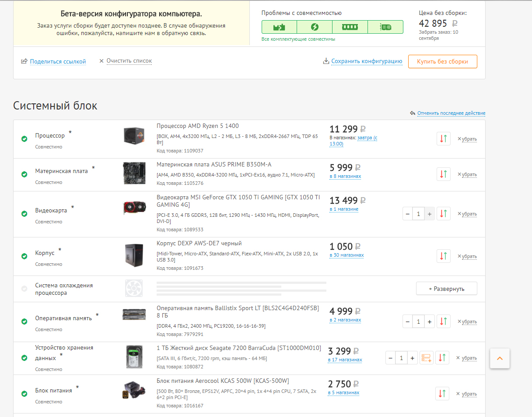Click green check icon beside Процессор
The height and width of the screenshot is (417, 532).
[24, 139]
